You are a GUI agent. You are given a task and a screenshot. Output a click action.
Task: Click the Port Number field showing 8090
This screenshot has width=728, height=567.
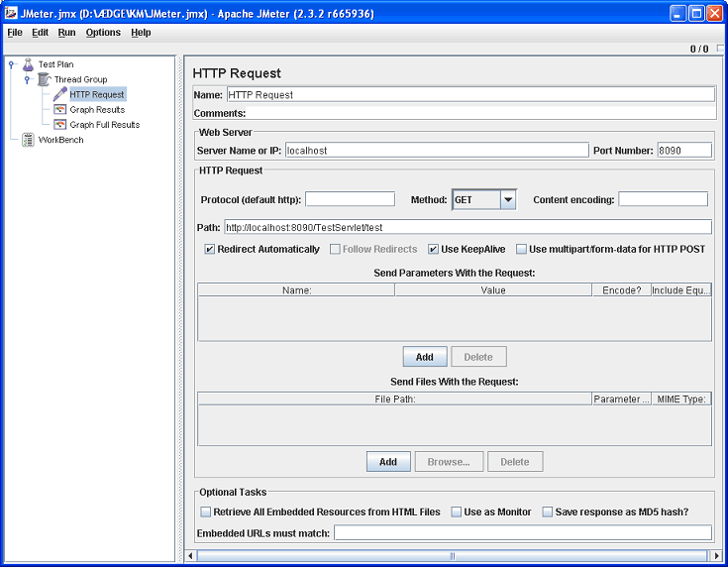[x=684, y=151]
